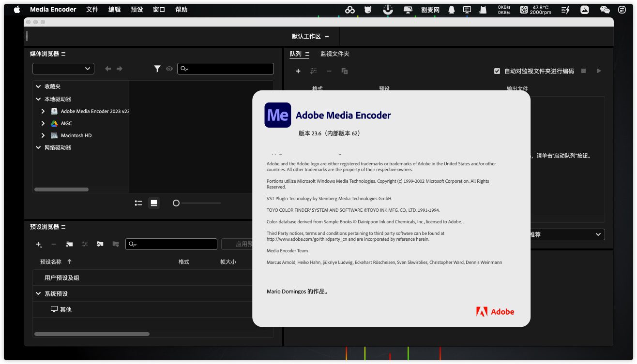Viewport: 637px width, 364px height.
Task: Open the recent locations dropdown in media browser
Action: pos(63,69)
